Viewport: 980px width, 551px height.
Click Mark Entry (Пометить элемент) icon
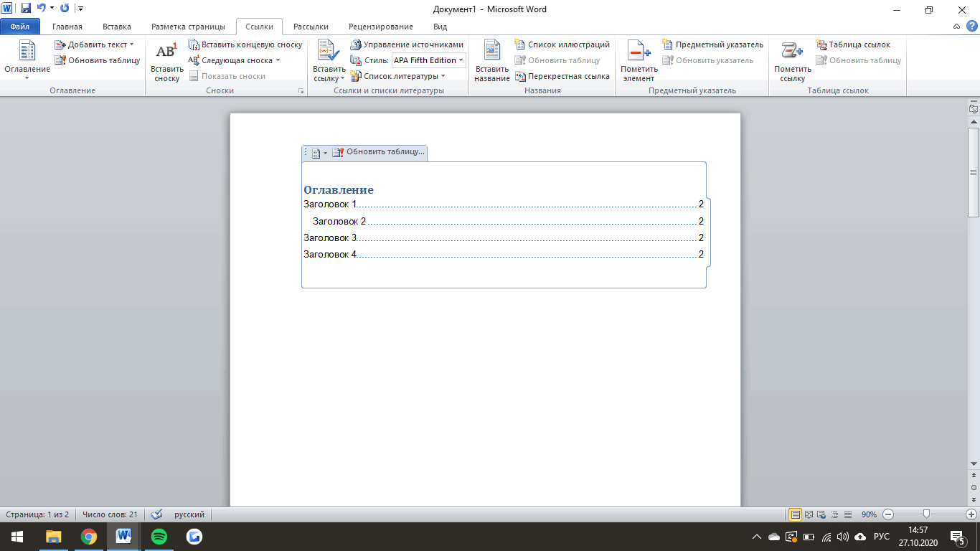639,52
